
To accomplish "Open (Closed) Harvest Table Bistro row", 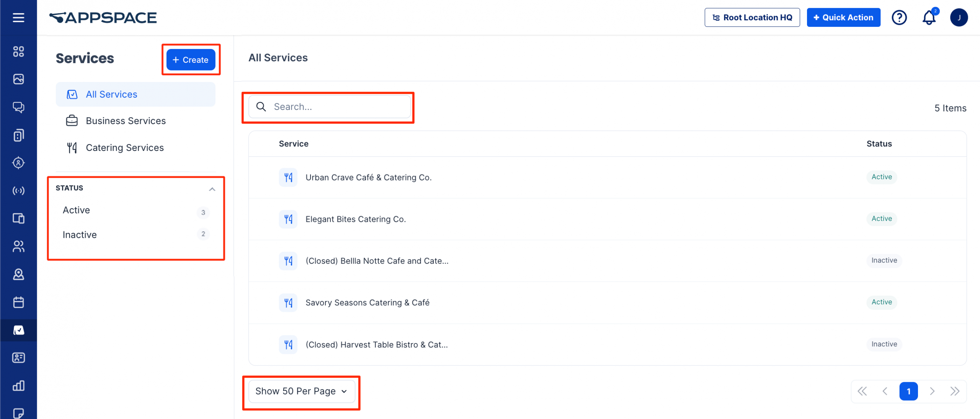I will coord(608,344).
